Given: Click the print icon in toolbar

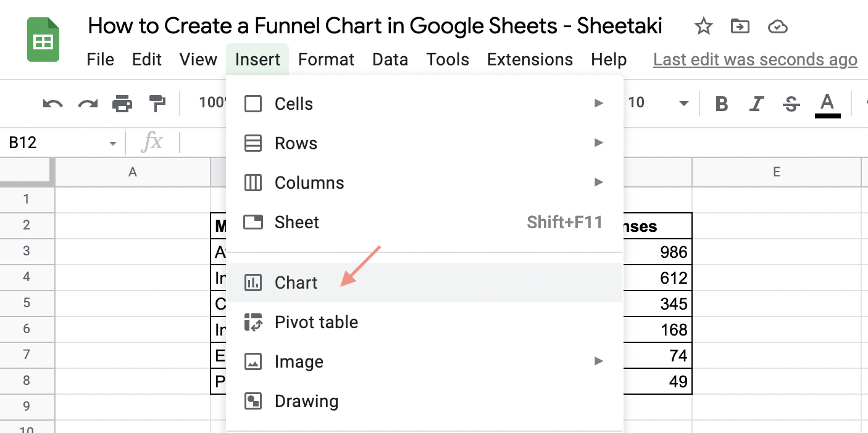Looking at the screenshot, I should click(x=122, y=104).
